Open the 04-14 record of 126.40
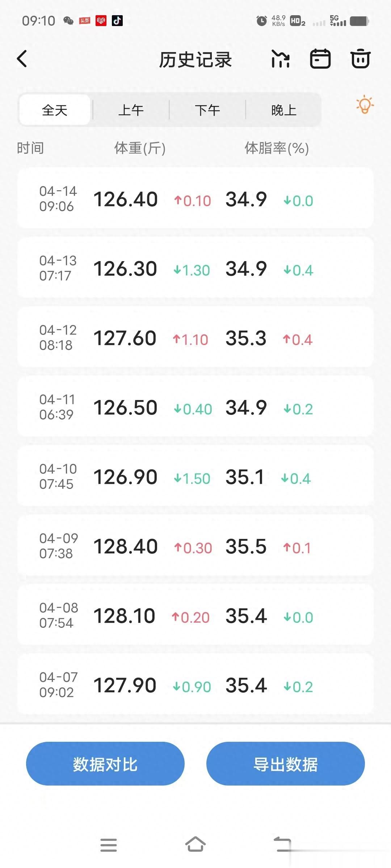 point(195,198)
